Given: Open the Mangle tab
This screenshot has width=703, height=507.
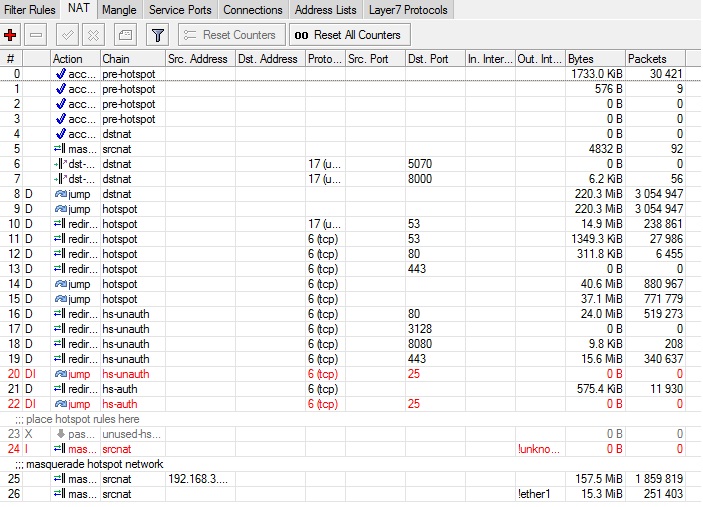Looking at the screenshot, I should 119,9.
